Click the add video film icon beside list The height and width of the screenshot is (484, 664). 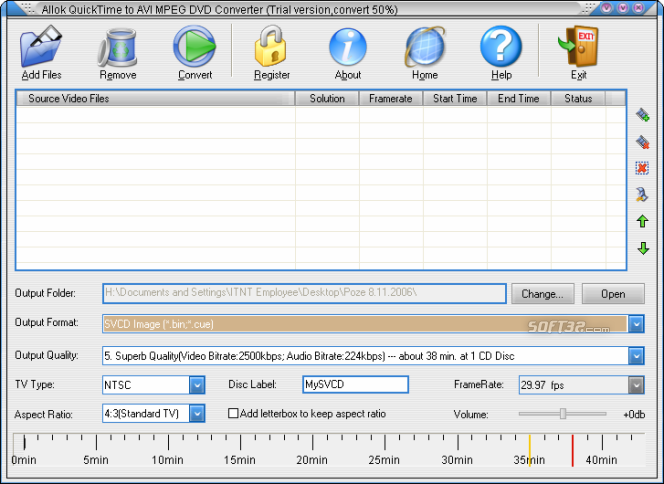pyautogui.click(x=642, y=115)
